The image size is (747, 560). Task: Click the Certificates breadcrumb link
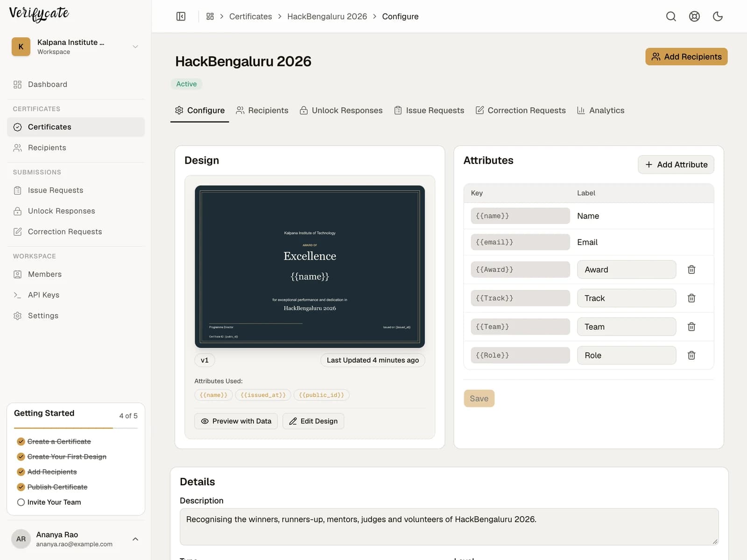(x=250, y=16)
